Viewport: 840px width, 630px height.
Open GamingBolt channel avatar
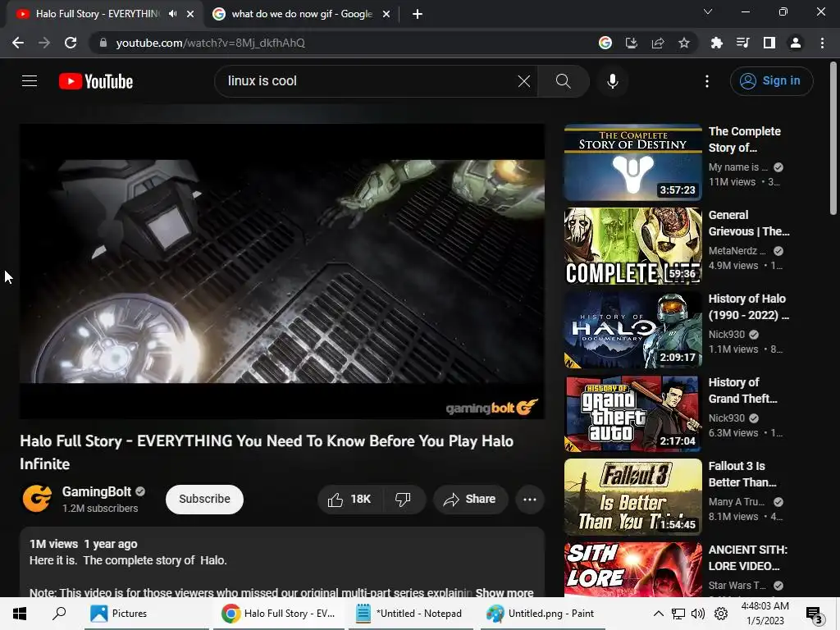coord(37,498)
